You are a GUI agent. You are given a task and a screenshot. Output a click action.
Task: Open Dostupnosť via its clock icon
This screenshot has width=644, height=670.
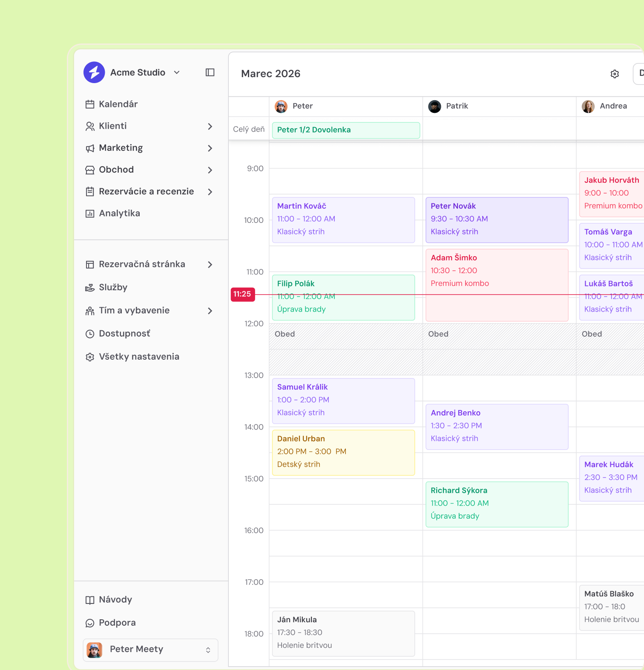90,334
